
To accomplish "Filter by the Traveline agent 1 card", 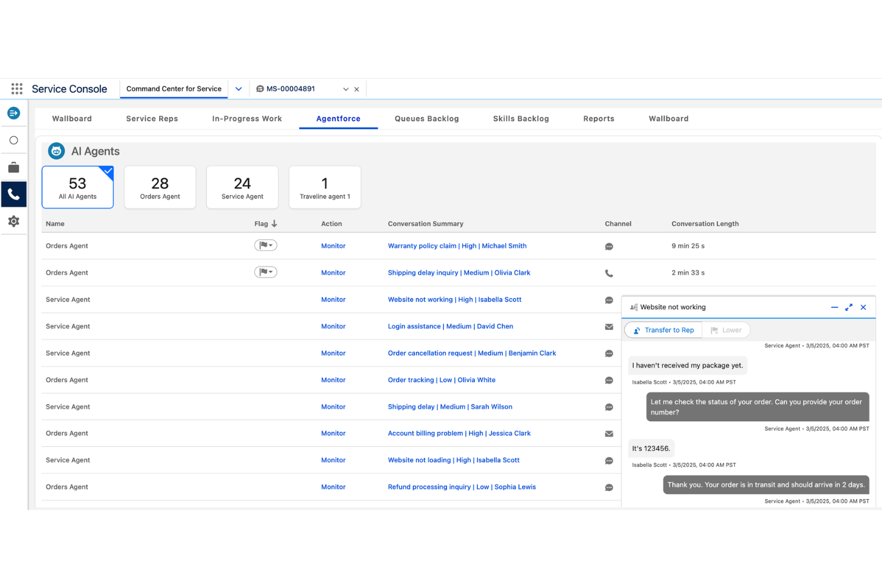I will [x=325, y=187].
